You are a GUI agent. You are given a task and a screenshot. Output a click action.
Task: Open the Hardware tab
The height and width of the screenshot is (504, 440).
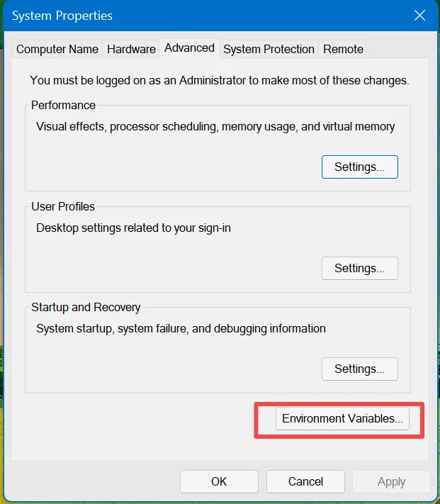[131, 49]
